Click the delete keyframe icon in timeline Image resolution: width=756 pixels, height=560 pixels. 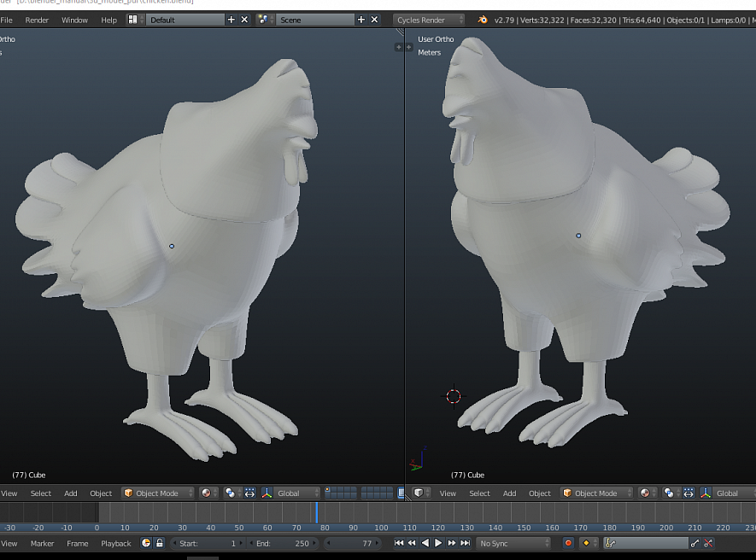click(x=708, y=543)
